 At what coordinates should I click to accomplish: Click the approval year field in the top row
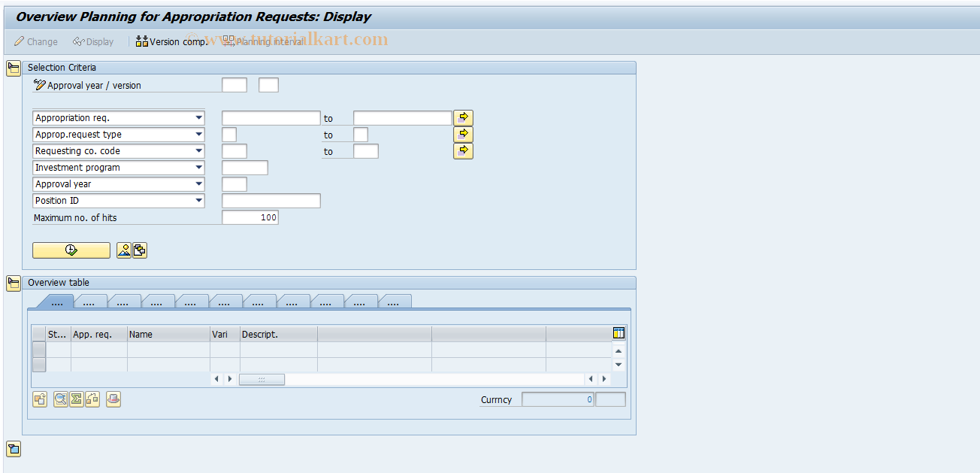pos(234,85)
